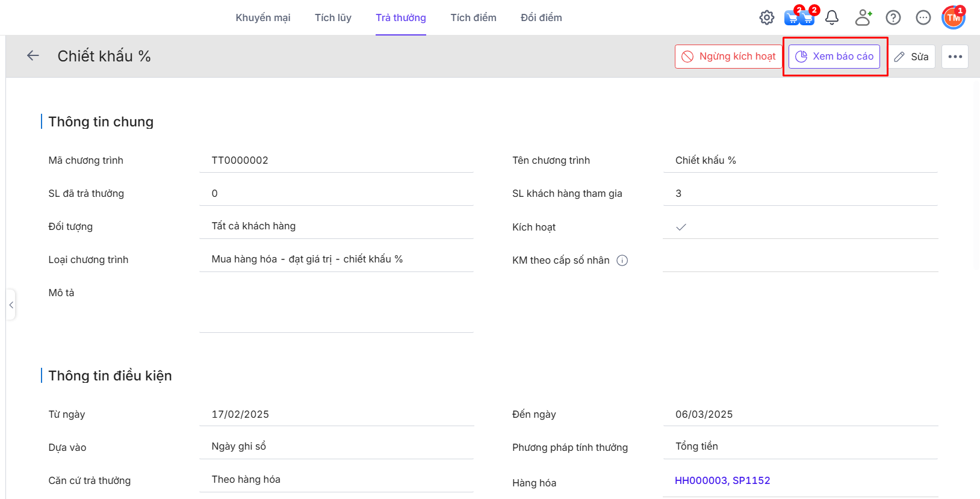Open notifications bell

point(831,18)
